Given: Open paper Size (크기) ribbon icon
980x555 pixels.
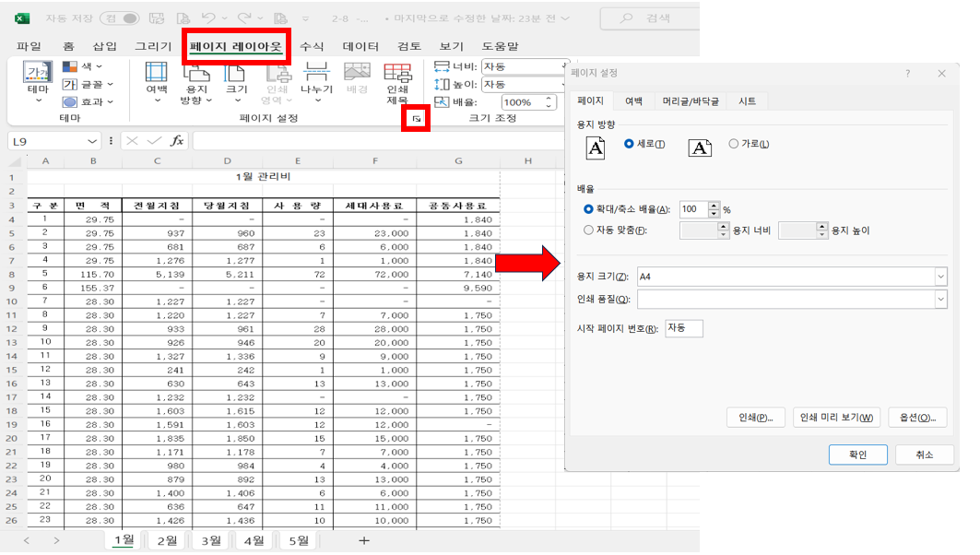Looking at the screenshot, I should 236,73.
